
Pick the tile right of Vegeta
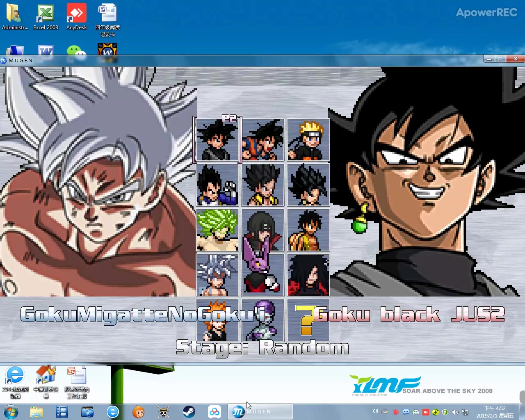[x=263, y=185]
